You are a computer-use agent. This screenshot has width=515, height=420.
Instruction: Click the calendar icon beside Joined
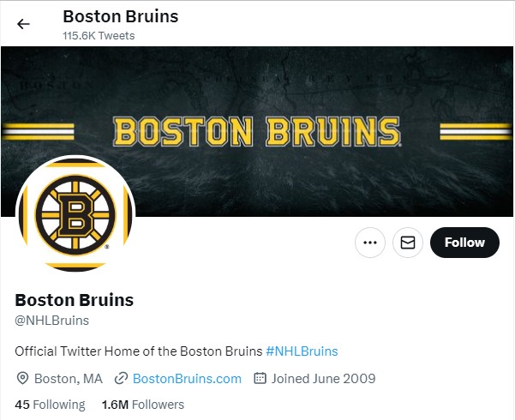[260, 378]
